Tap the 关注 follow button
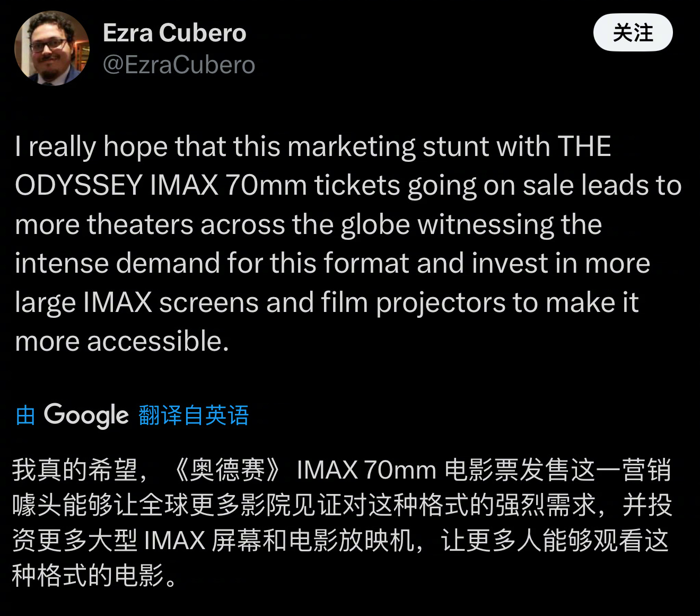The height and width of the screenshot is (616, 700). [x=633, y=33]
